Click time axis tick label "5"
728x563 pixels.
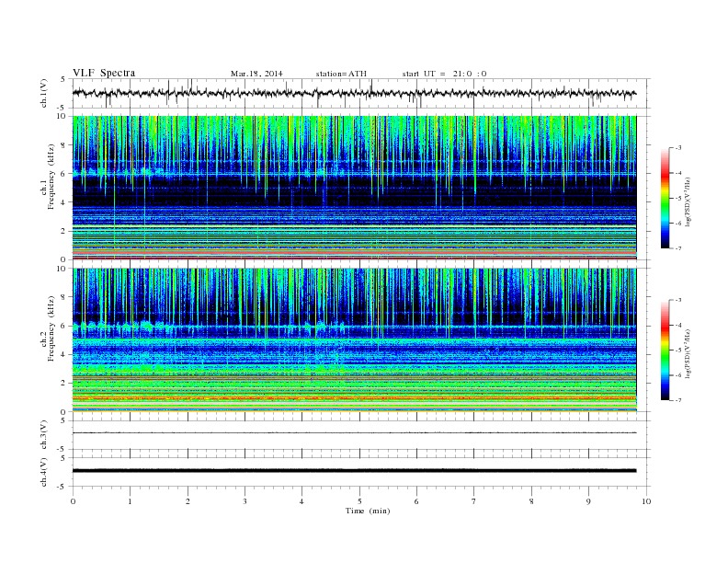click(x=359, y=501)
